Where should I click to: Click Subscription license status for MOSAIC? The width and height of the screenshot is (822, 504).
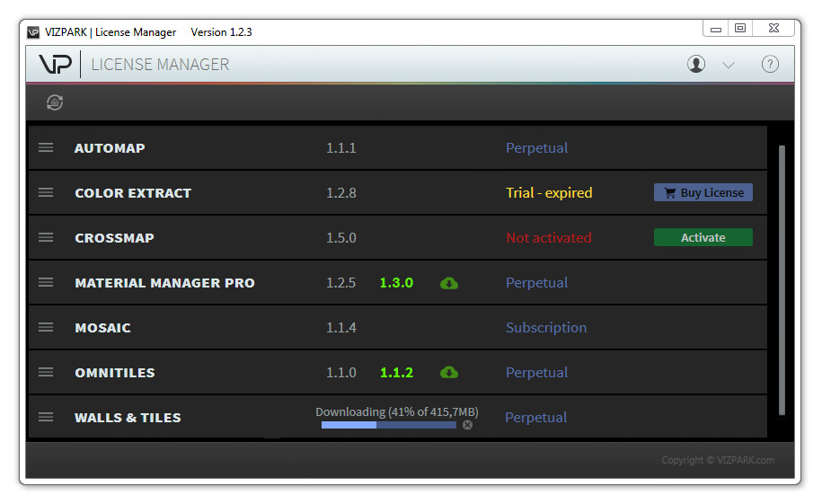545,328
